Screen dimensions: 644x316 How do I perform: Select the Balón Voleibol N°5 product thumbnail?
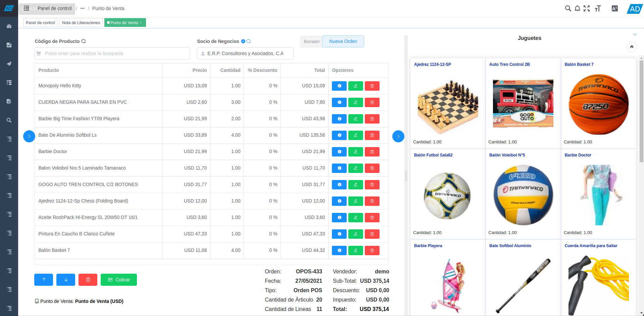pos(523,195)
